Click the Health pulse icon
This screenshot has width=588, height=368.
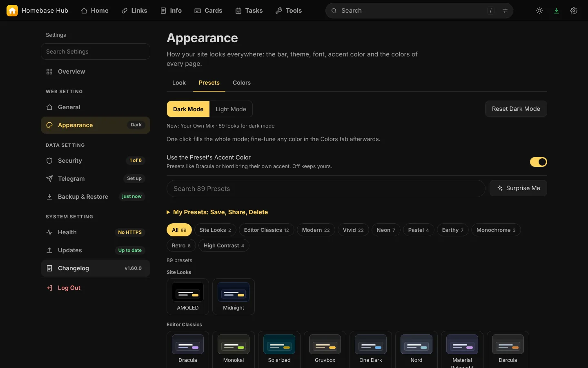(49, 232)
